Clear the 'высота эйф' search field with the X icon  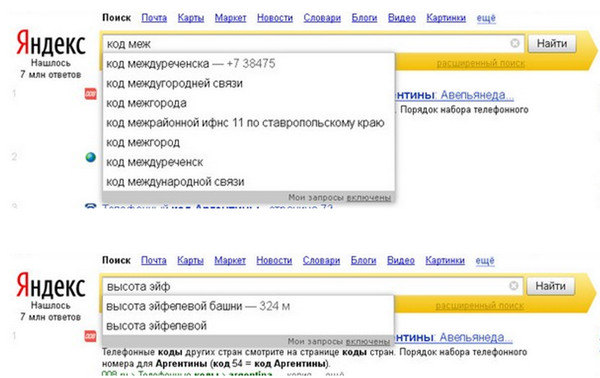click(x=514, y=285)
